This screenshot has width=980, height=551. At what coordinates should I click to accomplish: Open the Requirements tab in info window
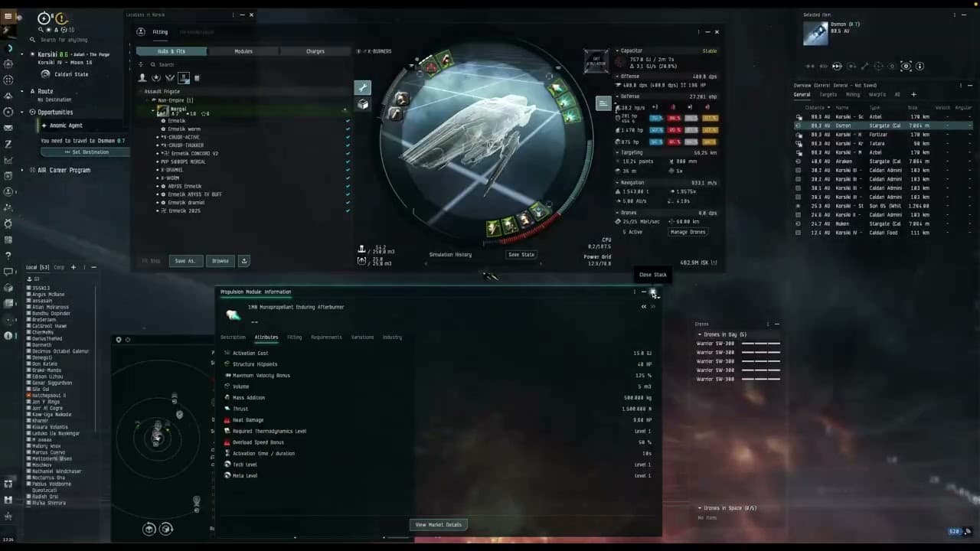(326, 337)
